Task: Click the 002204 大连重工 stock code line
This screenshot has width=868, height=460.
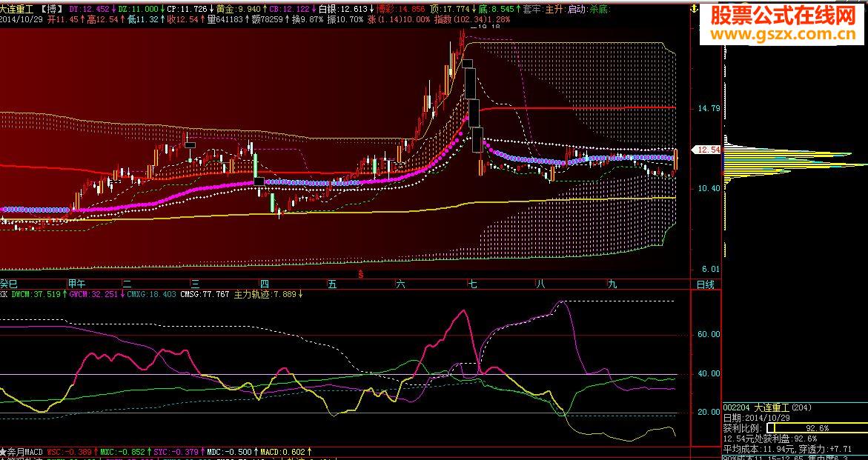Action: [x=767, y=408]
